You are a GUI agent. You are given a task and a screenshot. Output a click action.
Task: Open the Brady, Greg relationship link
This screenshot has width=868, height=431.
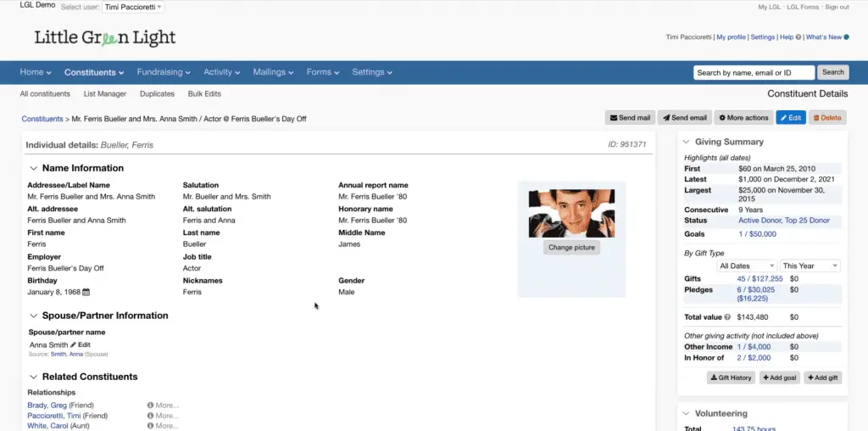coord(47,406)
